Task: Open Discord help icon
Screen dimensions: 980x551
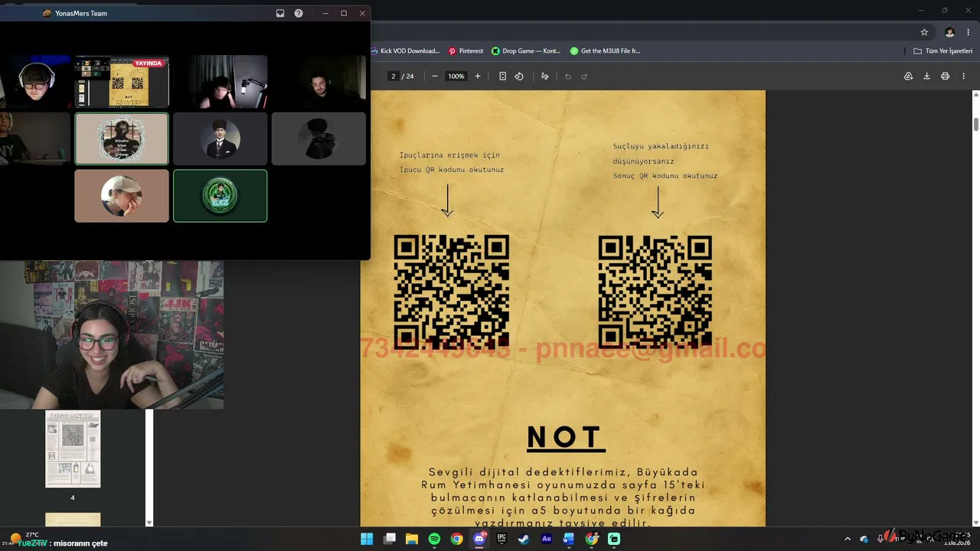Action: [x=299, y=13]
